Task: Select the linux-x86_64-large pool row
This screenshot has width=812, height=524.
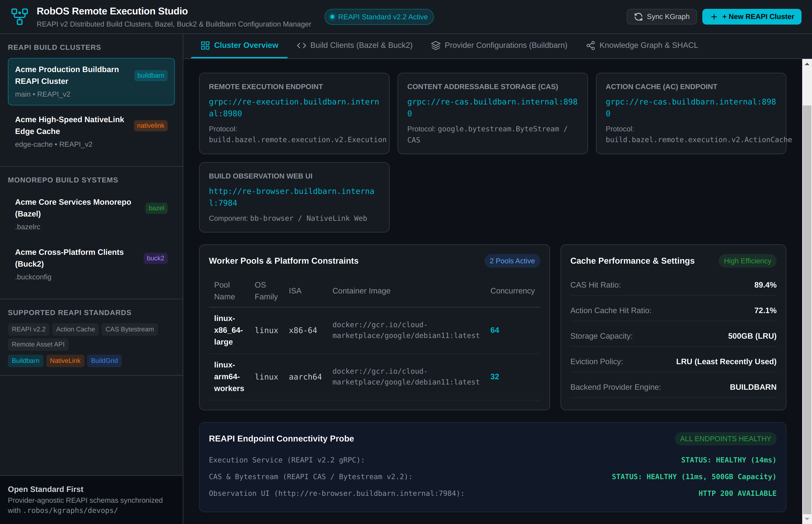Action: [x=374, y=330]
